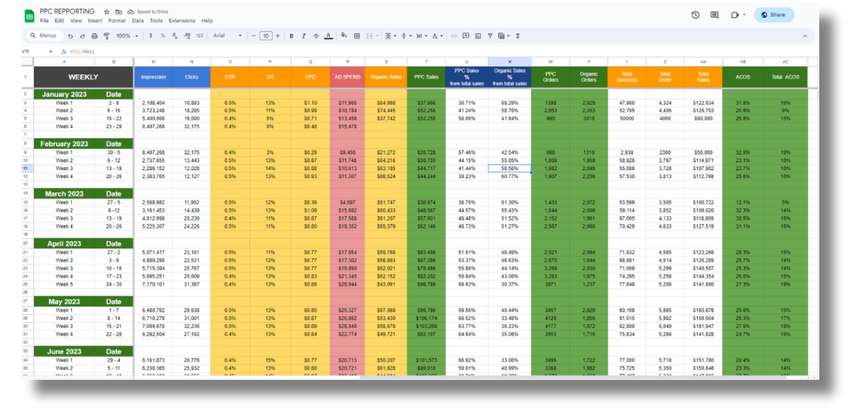This screenshot has height=411, width=868.
Task: Increase font size with plus button
Action: pos(277,35)
